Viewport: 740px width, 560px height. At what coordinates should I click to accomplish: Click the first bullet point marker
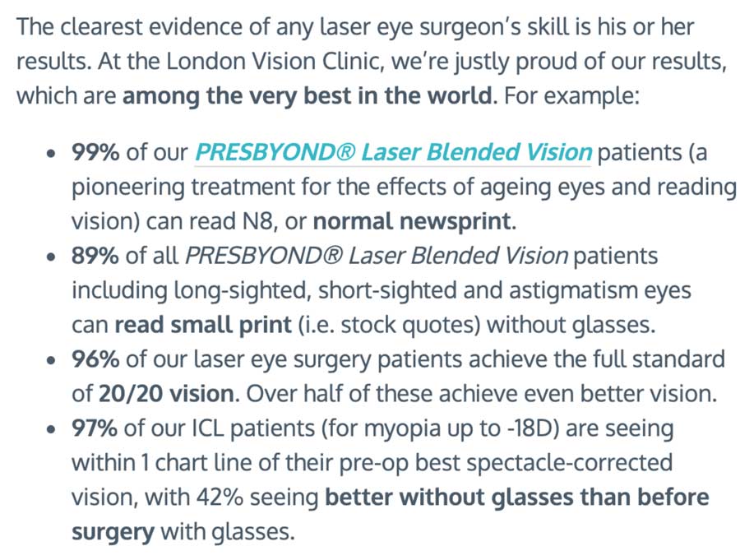(53, 154)
